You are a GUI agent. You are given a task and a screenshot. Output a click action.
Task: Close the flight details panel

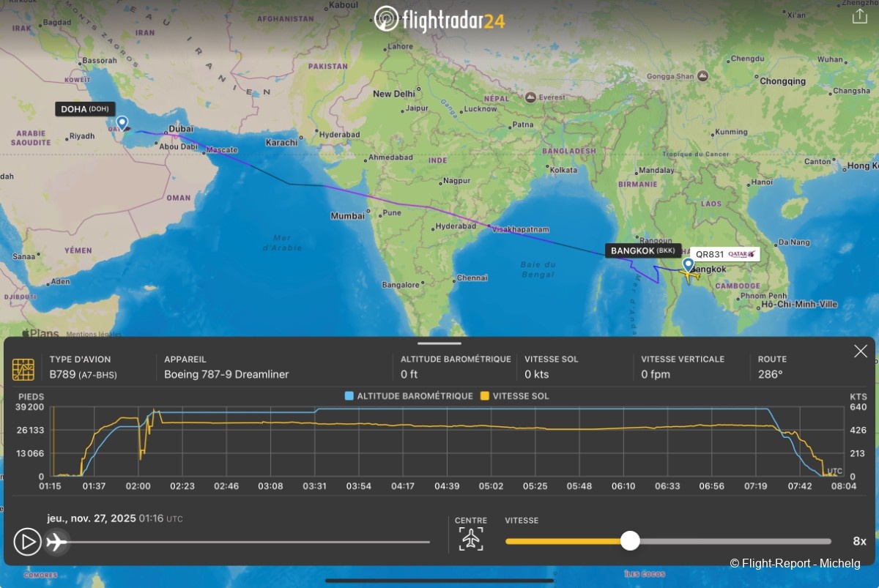(860, 351)
